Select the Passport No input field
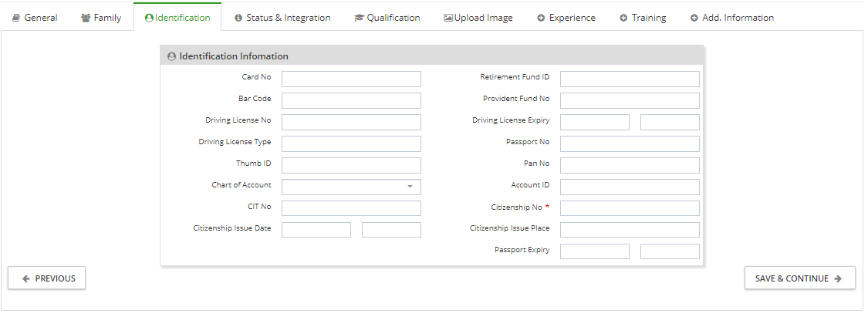The image size is (868, 317). (x=630, y=143)
